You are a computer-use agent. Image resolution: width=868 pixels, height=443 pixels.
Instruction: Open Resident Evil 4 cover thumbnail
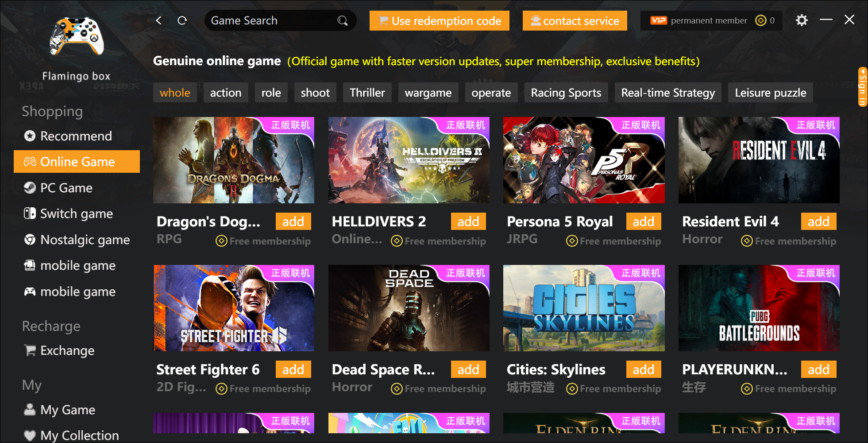coord(759,160)
